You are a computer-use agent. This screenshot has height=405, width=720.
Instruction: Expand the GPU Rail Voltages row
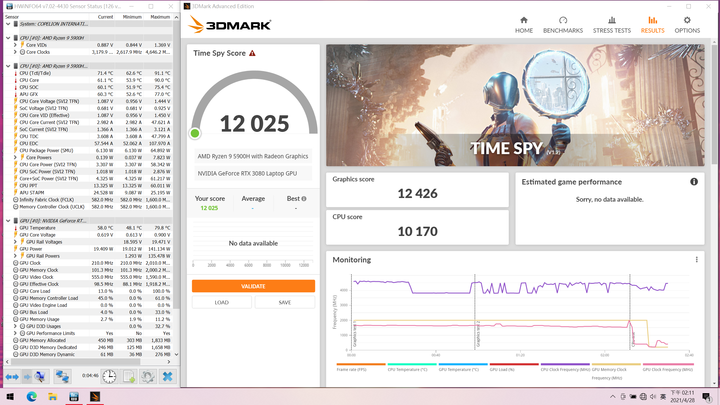tap(15, 242)
